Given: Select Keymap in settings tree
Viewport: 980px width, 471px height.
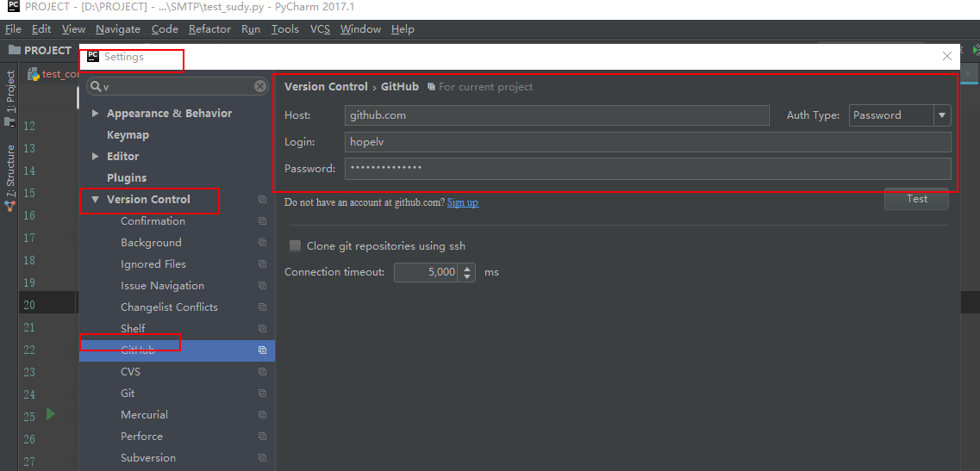Looking at the screenshot, I should pyautogui.click(x=128, y=135).
